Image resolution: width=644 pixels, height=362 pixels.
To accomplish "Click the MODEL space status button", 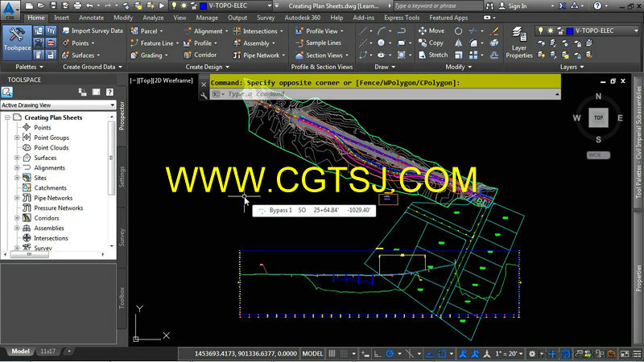I will point(312,353).
